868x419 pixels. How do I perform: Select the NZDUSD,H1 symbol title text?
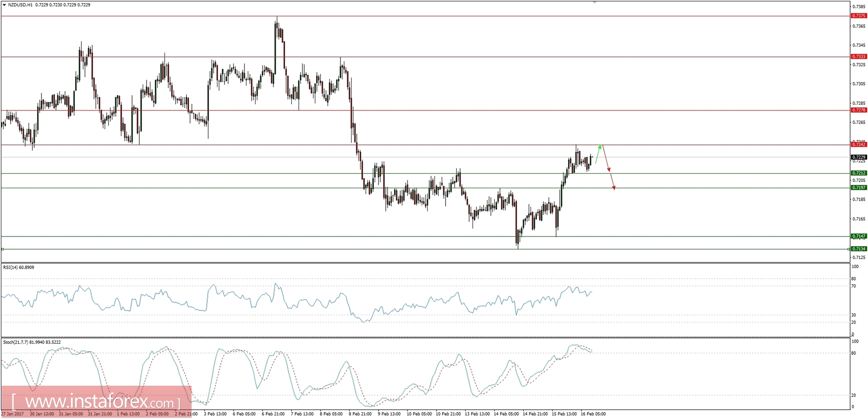(x=20, y=5)
